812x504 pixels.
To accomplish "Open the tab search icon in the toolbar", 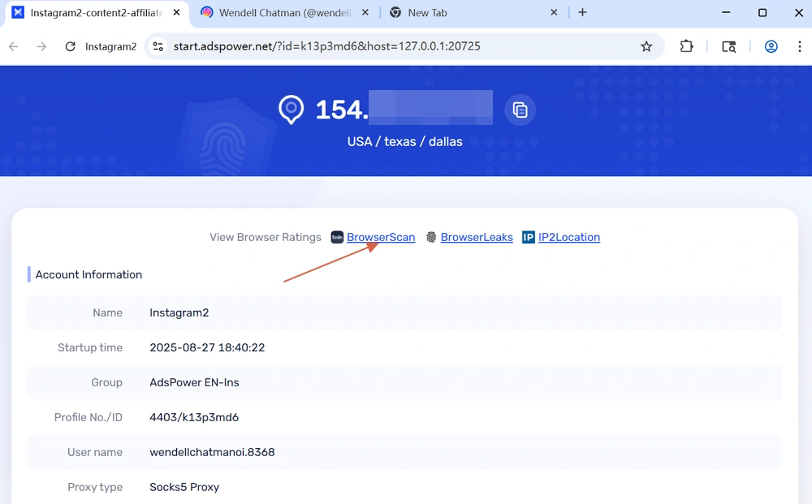I will (x=728, y=46).
